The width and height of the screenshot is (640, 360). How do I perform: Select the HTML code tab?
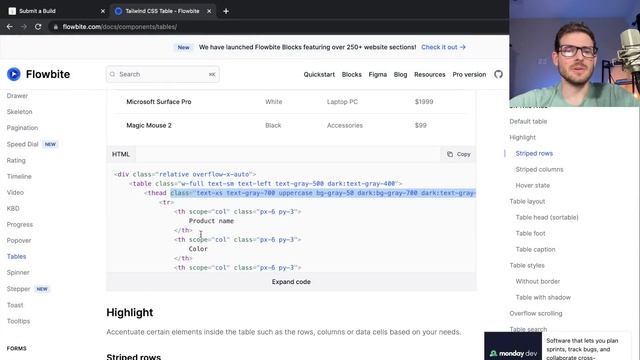coord(121,154)
